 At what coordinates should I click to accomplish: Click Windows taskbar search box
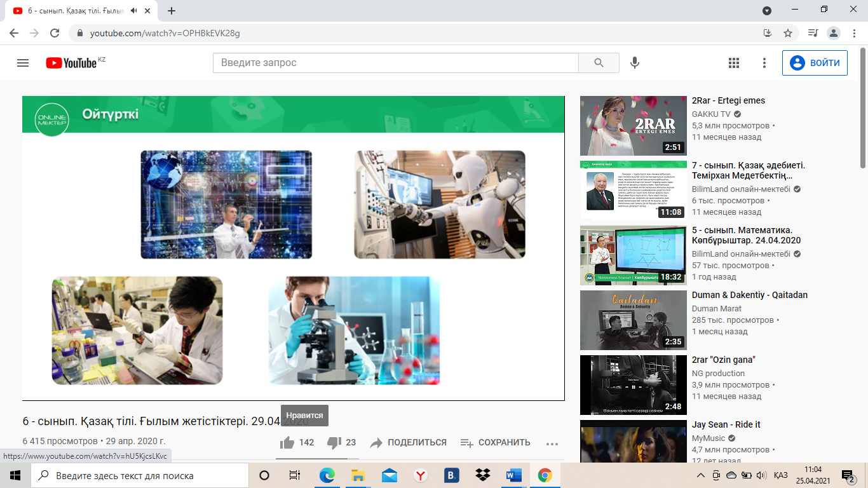[x=140, y=475]
